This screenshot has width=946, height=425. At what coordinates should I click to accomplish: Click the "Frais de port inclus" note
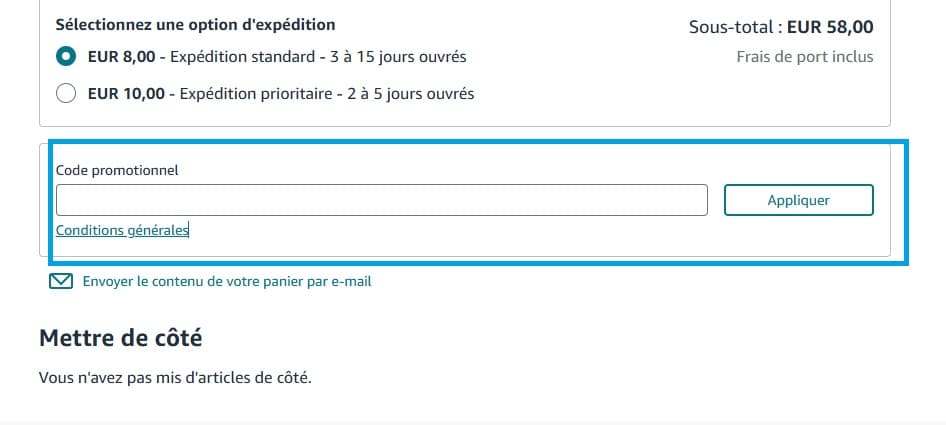(804, 56)
